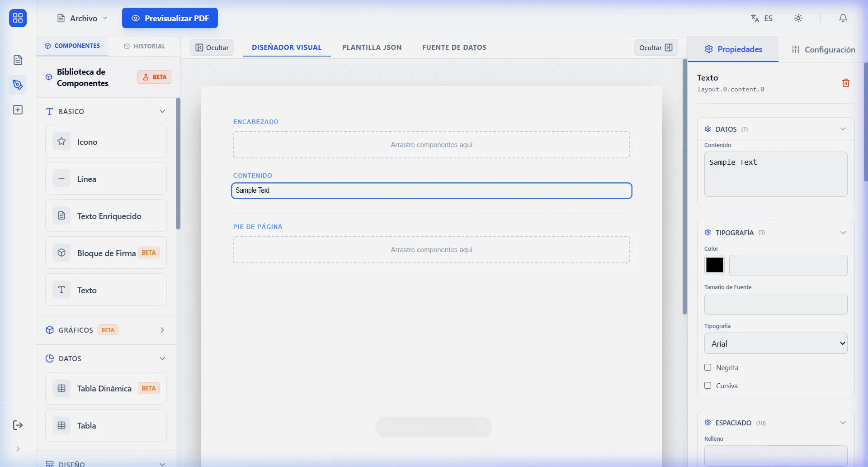Image resolution: width=868 pixels, height=467 pixels.
Task: Click the Diseño section layout icon
Action: pyautogui.click(x=50, y=464)
